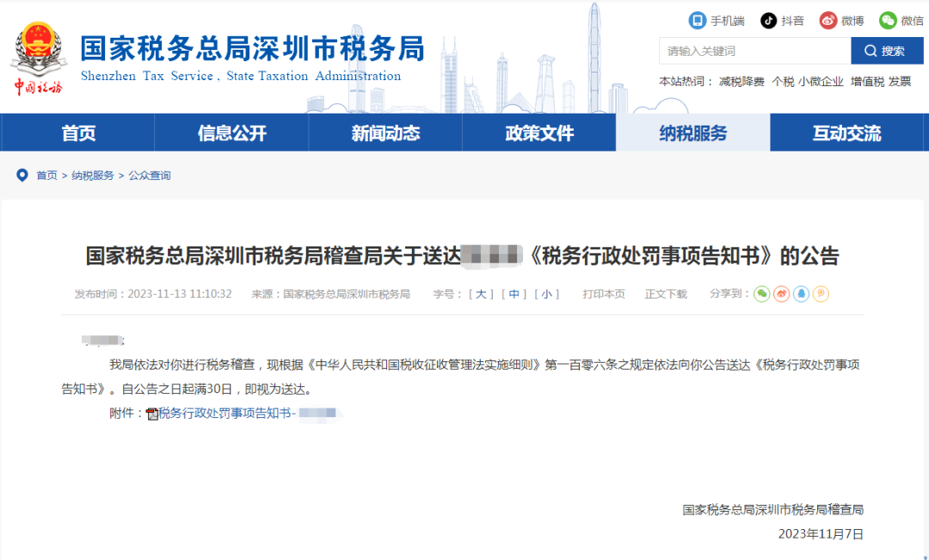Share article via green WeChat share icon
Image resolution: width=929 pixels, height=560 pixels.
(762, 294)
